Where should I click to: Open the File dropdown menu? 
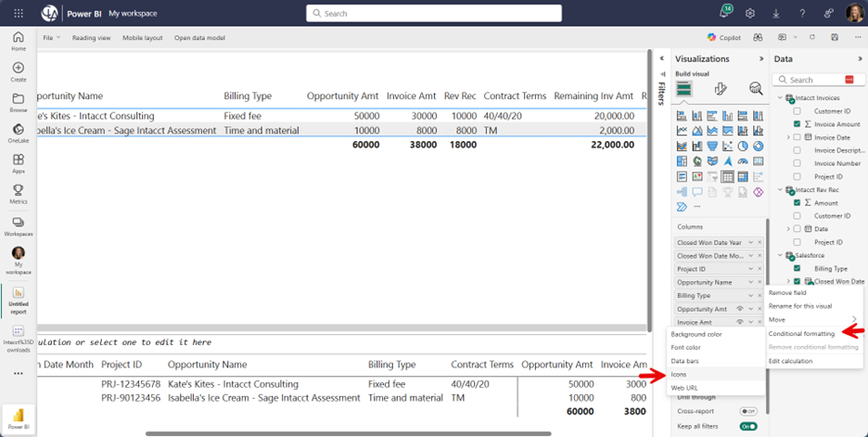click(x=51, y=38)
